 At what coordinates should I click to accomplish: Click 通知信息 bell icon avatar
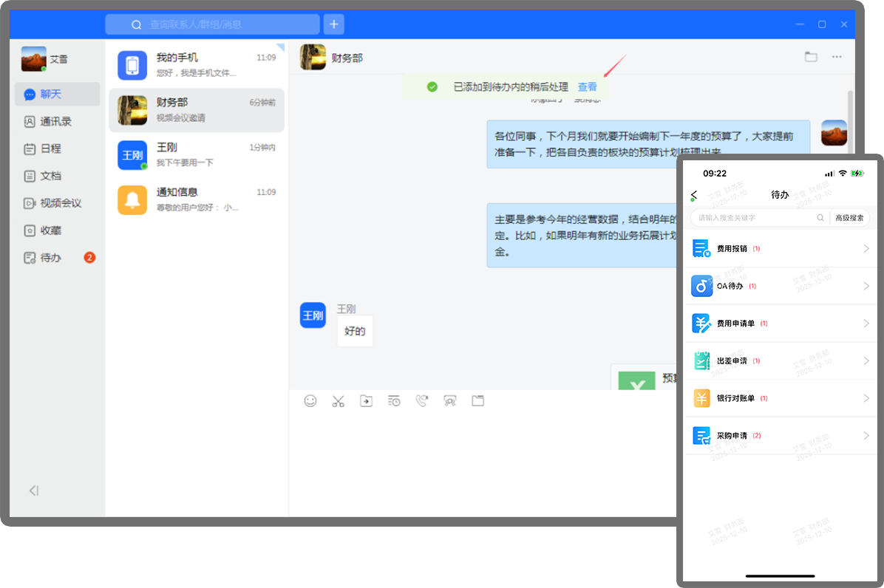tap(132, 200)
